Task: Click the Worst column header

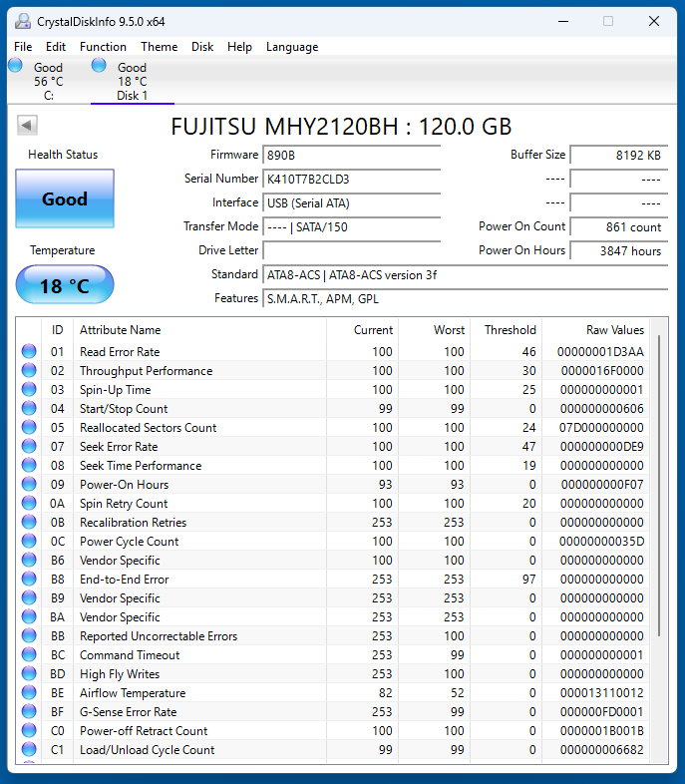Action: 434,330
